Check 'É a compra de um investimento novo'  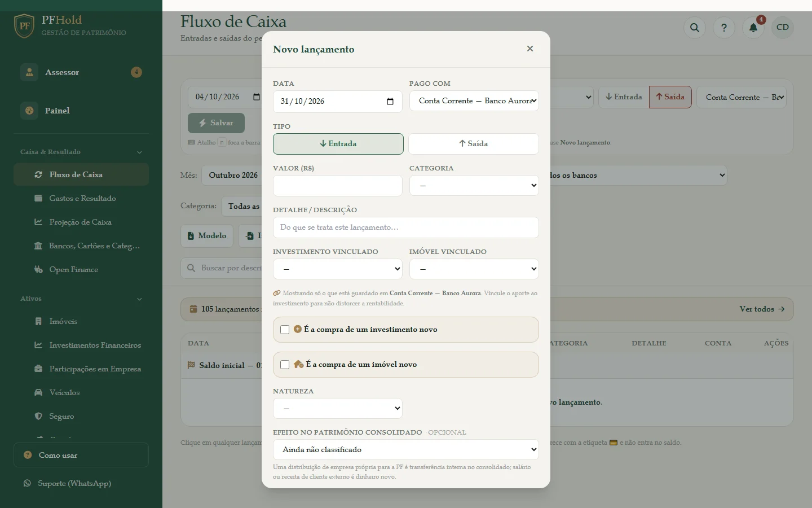click(x=285, y=330)
